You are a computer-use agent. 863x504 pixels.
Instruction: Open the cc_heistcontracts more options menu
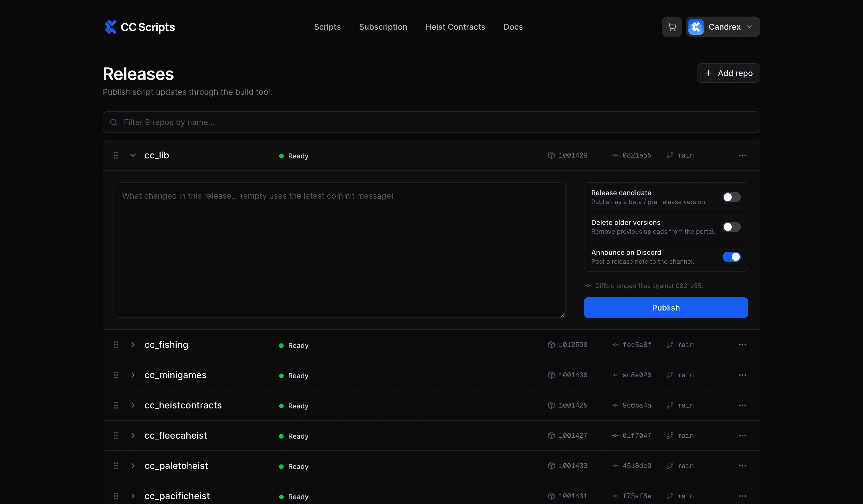coord(742,405)
